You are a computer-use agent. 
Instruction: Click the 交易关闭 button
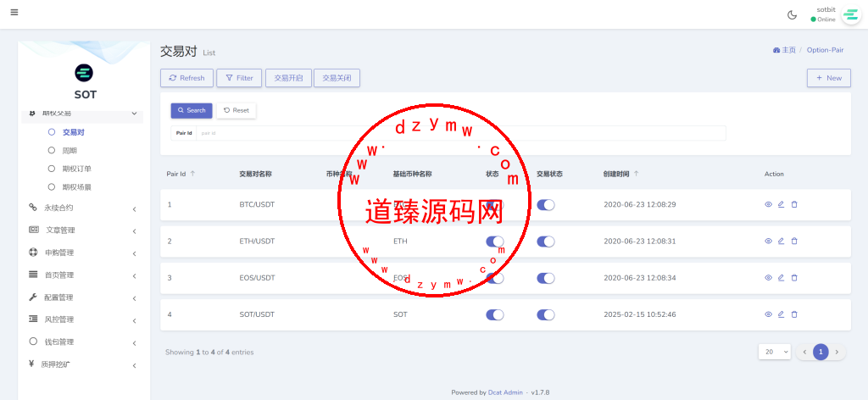point(337,78)
